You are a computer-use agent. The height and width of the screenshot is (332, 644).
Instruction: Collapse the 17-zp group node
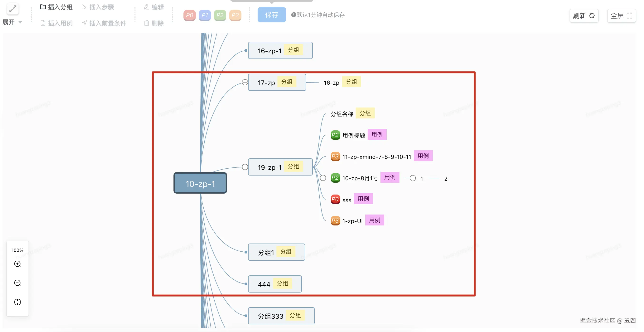[245, 82]
